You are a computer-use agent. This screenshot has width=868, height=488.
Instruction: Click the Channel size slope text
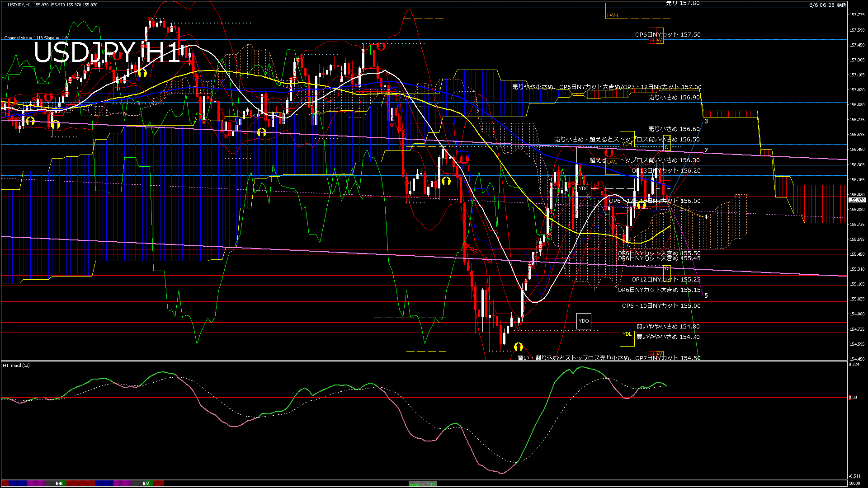(37, 38)
